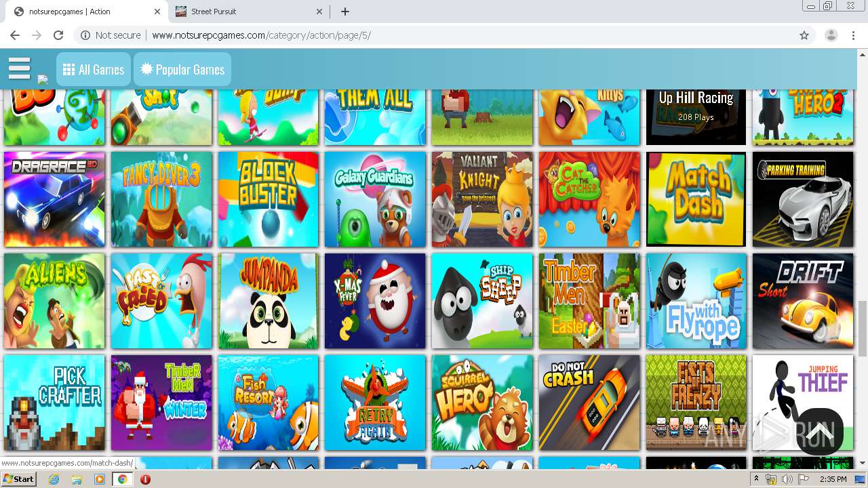Open the Ship Sheep game thumbnail

pyautogui.click(x=482, y=301)
